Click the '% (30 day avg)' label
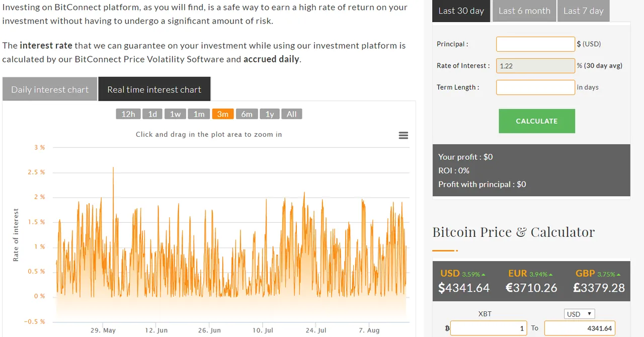644x337 pixels. (x=600, y=65)
